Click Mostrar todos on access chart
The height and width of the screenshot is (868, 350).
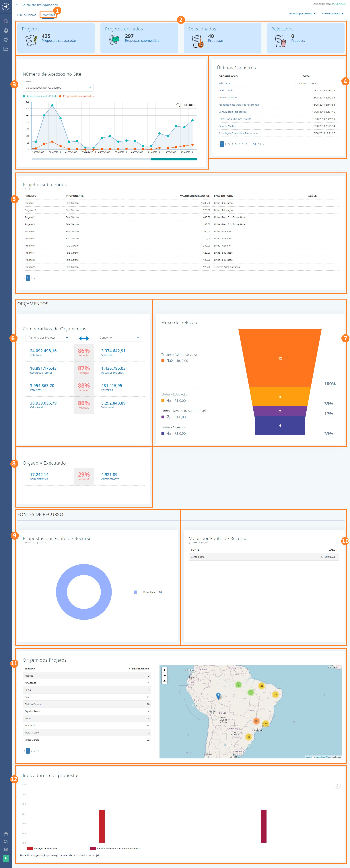pos(186,105)
